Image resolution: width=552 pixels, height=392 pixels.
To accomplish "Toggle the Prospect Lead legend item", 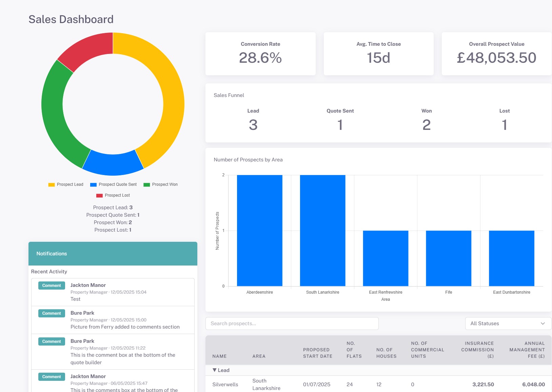I will point(65,184).
